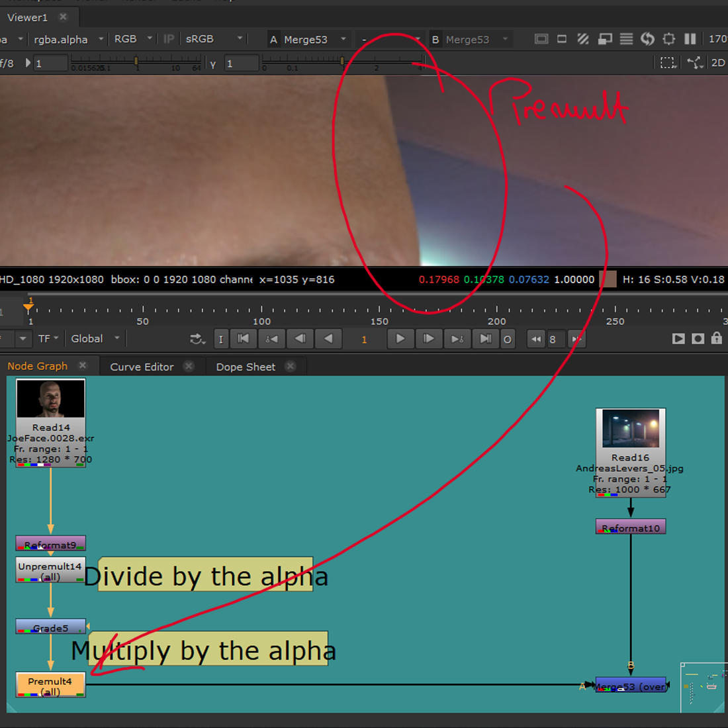Close the Curve Editor tab
Screen dimensions: 728x728
189,367
